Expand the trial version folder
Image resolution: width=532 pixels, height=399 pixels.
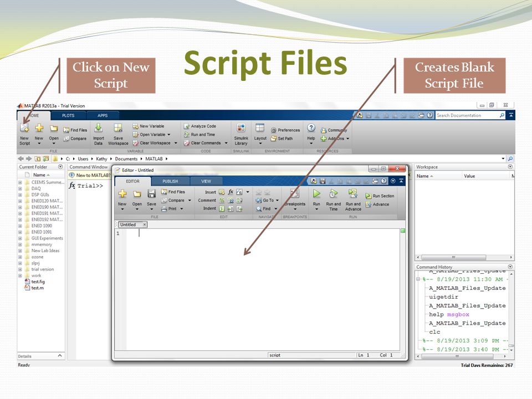20,269
